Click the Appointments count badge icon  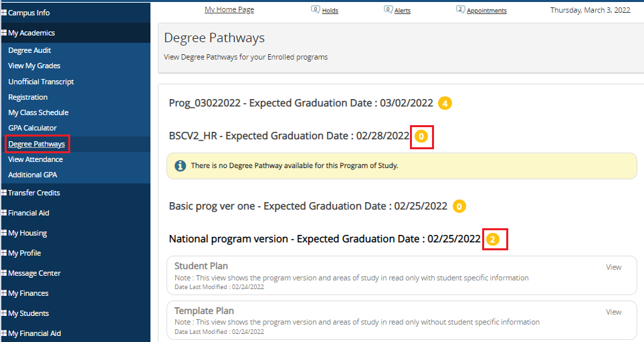tap(460, 9)
